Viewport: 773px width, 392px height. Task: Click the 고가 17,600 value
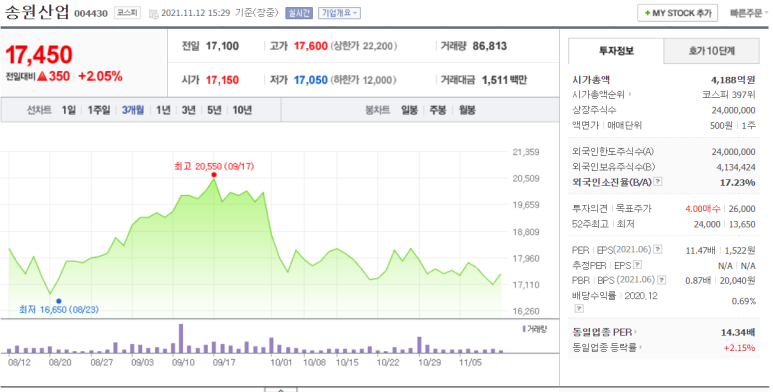pos(311,46)
